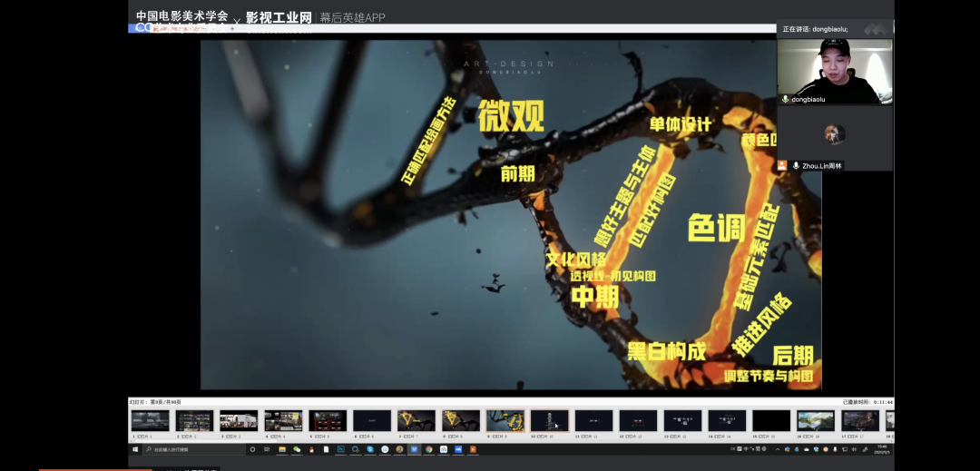This screenshot has width=980, height=471.
Task: Click Zhou.Lin's participant avatar
Action: (x=835, y=134)
